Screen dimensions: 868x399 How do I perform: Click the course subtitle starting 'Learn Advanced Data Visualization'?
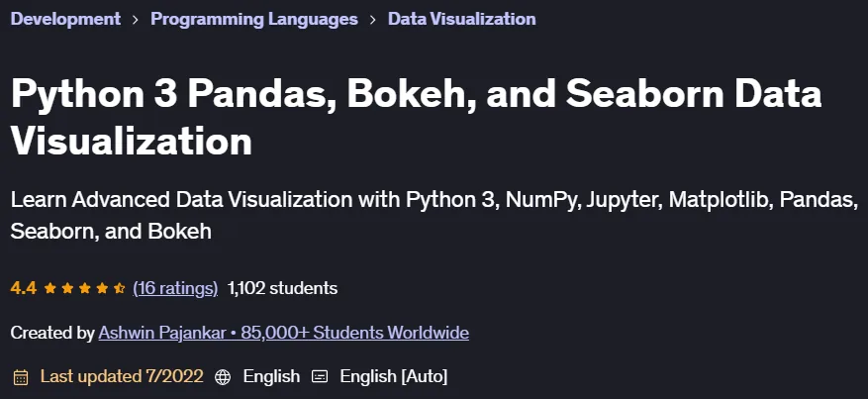(x=434, y=215)
